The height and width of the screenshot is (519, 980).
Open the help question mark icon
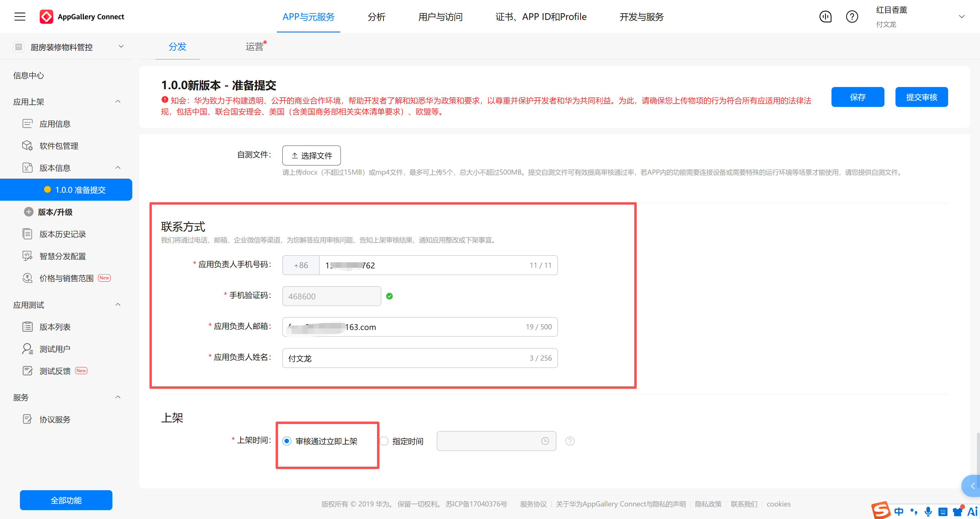click(852, 16)
